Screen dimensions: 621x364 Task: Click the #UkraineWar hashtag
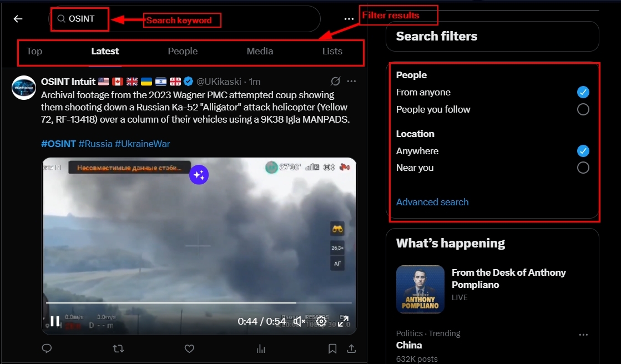pos(142,144)
